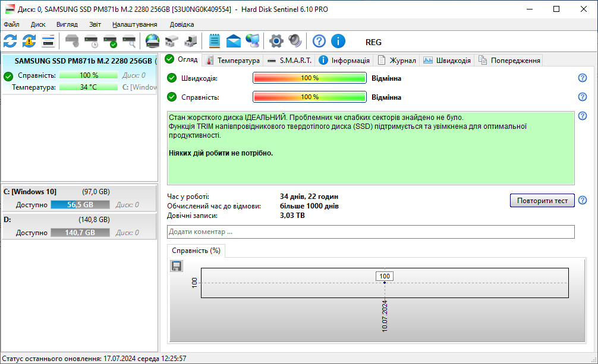The height and width of the screenshot is (364, 598).
Task: Click the disk with magnifier toolbar icon
Action: [129, 41]
